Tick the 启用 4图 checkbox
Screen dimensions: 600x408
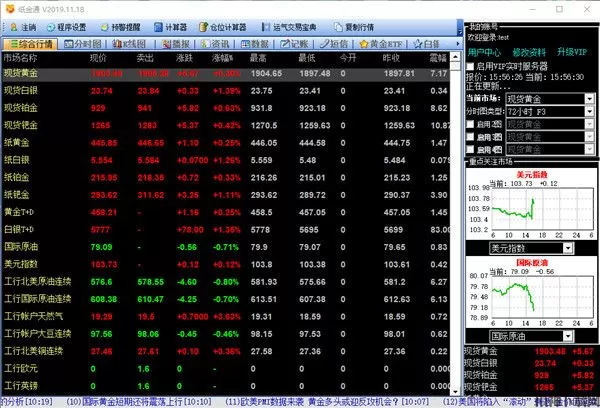pyautogui.click(x=470, y=149)
